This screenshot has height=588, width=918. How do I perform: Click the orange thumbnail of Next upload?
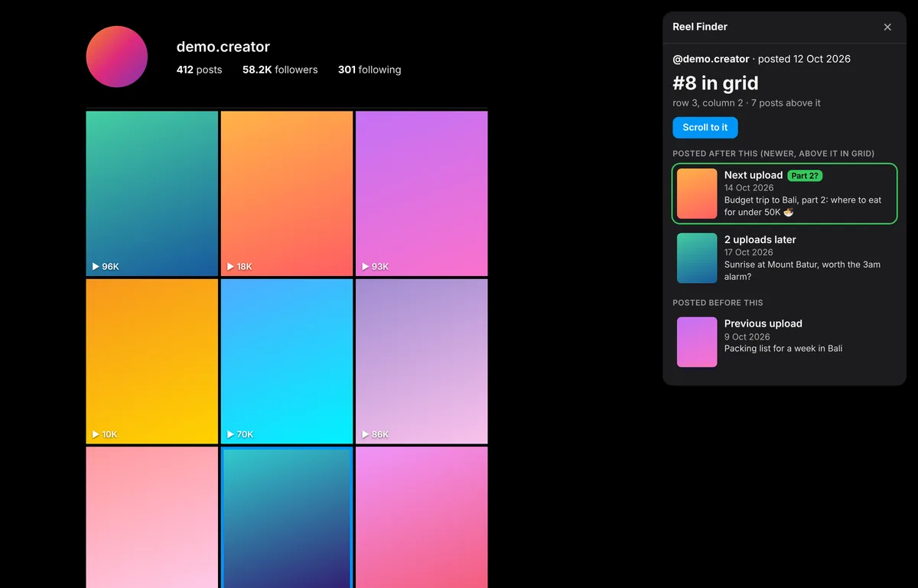[697, 193]
